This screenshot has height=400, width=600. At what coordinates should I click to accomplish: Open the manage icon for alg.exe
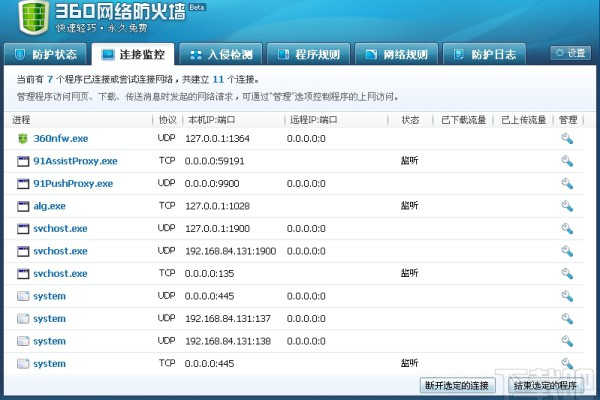coord(567,206)
